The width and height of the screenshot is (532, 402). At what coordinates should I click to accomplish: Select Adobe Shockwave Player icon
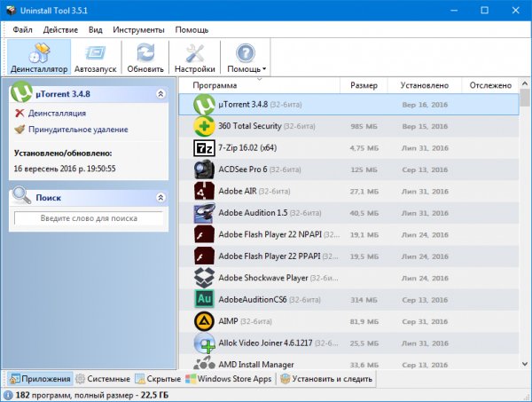tap(204, 278)
